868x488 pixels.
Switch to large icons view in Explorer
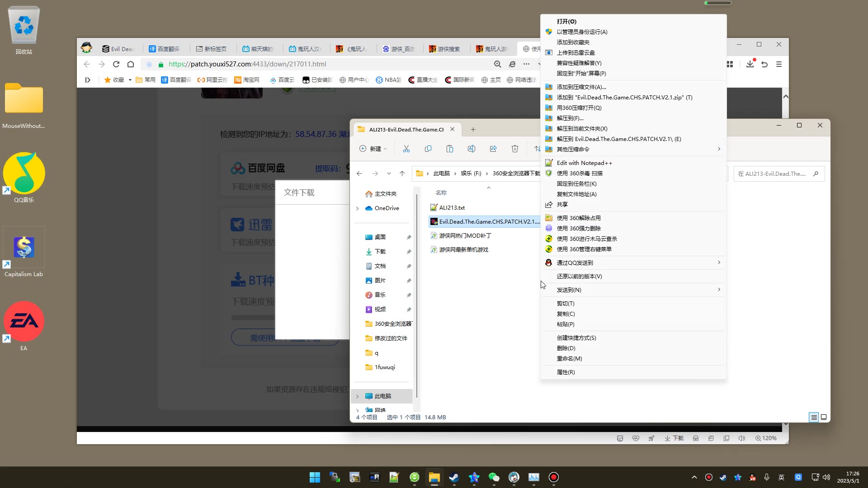point(824,417)
